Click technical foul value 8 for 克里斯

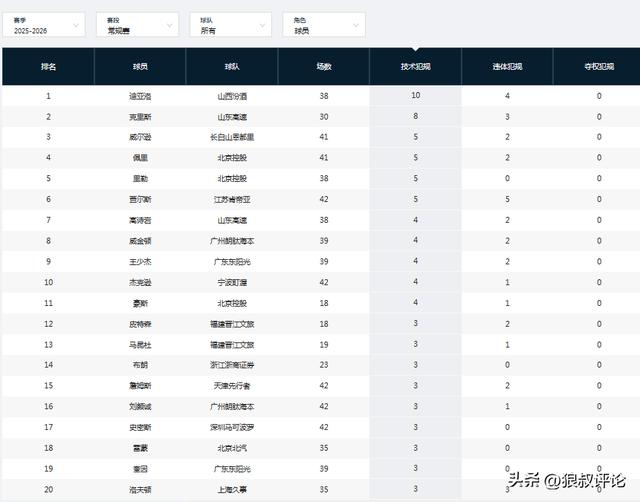point(416,116)
